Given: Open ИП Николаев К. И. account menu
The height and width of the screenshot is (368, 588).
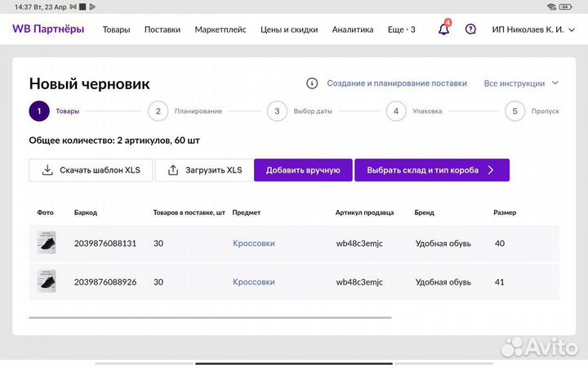Looking at the screenshot, I should (532, 29).
